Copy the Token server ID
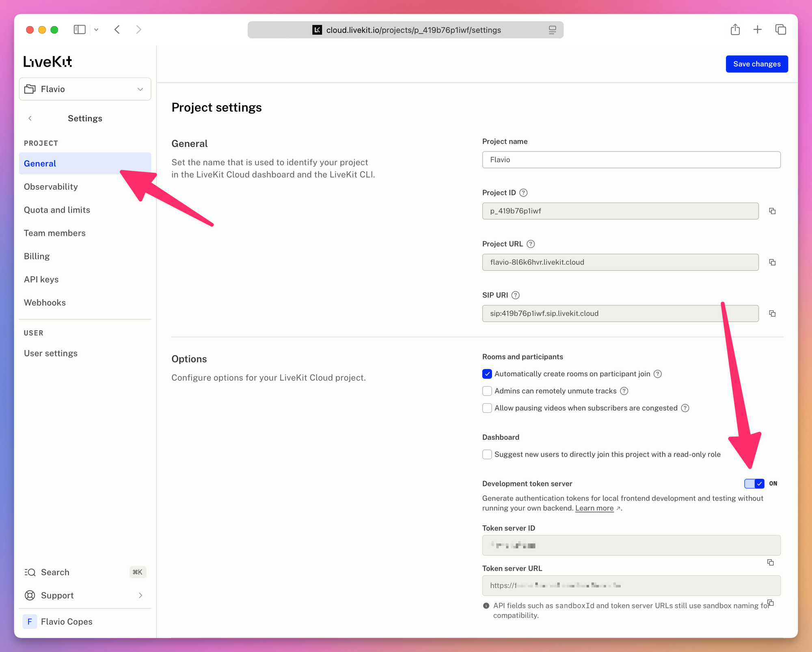The width and height of the screenshot is (812, 652). 770,562
